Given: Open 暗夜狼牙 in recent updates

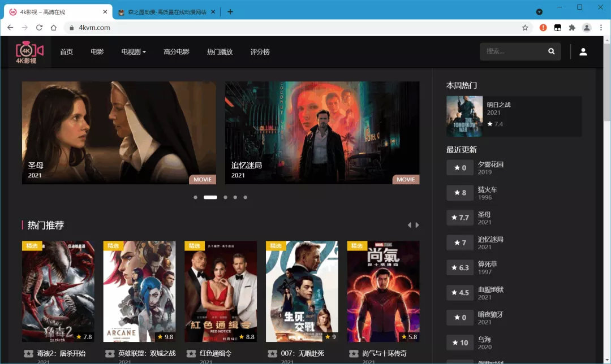Looking at the screenshot, I should [490, 315].
